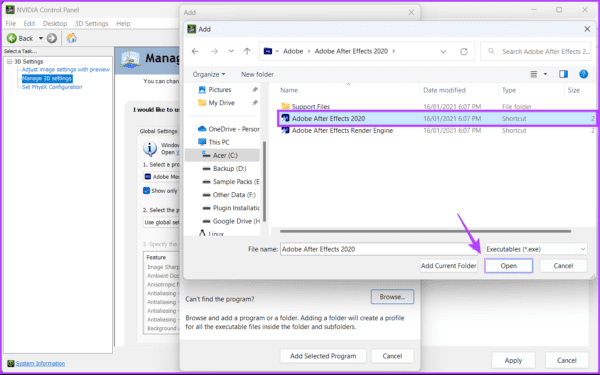Focus the Search Adobe After Effects field
This screenshot has height=375, width=600.
[536, 51]
